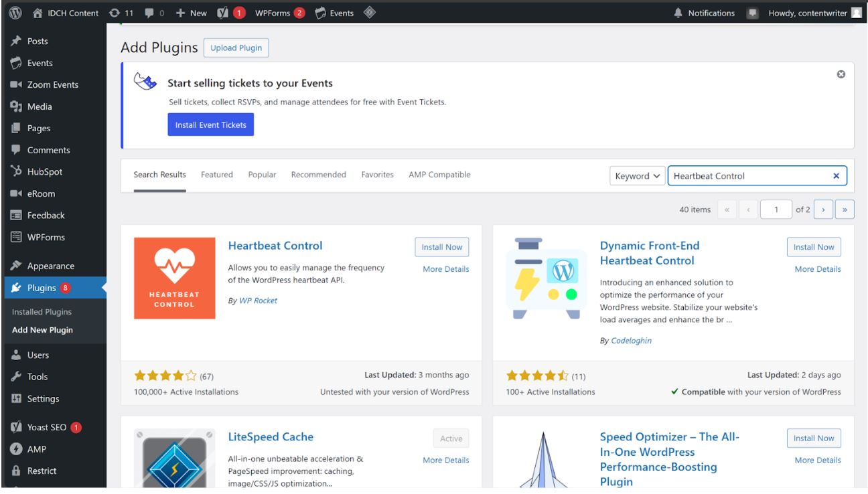The height and width of the screenshot is (494, 868).
Task: Install the Heartbeat Control plugin
Action: pos(442,247)
